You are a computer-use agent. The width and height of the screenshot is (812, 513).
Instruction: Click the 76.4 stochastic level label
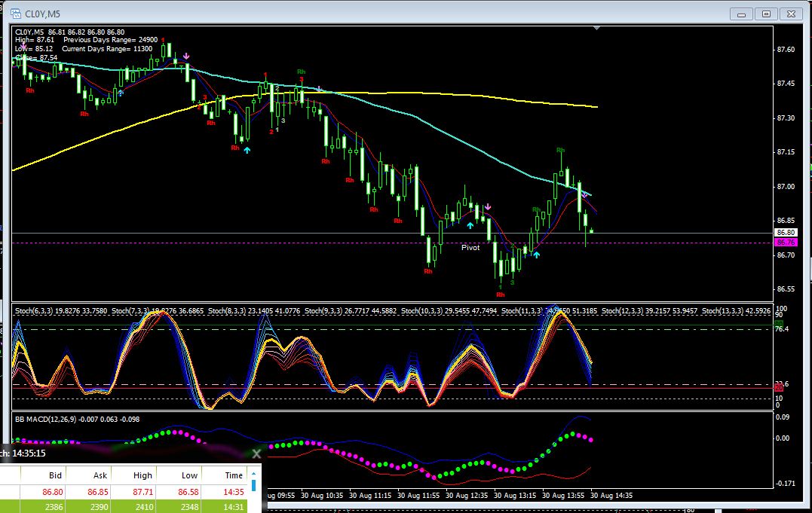click(781, 329)
